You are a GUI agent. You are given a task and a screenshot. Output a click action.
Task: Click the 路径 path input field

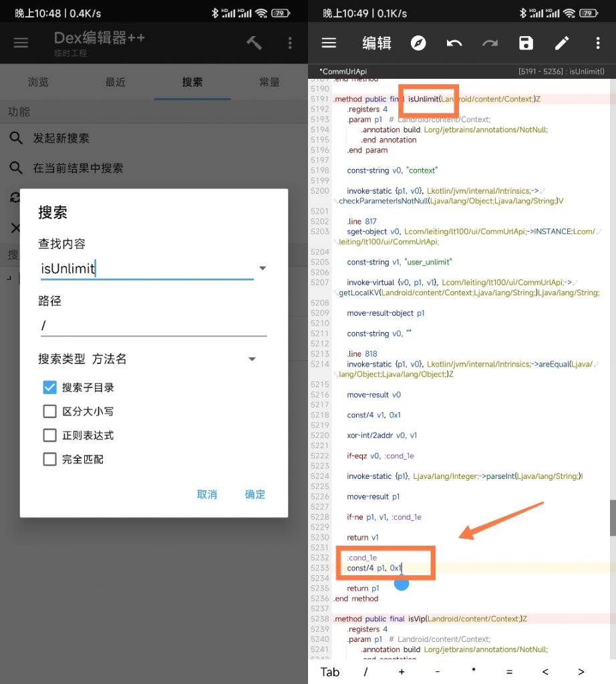pos(154,325)
